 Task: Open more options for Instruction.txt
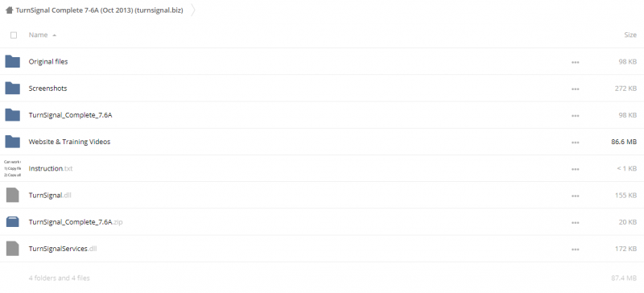(x=575, y=169)
